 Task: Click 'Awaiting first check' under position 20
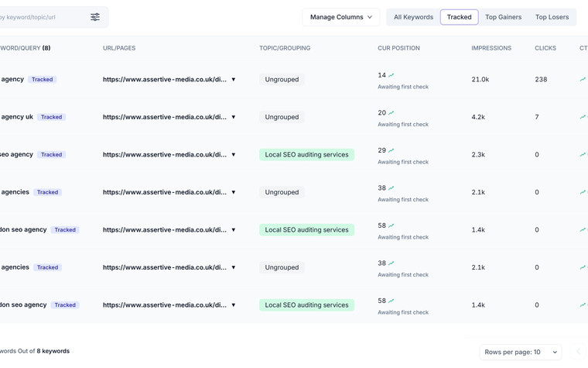click(403, 124)
